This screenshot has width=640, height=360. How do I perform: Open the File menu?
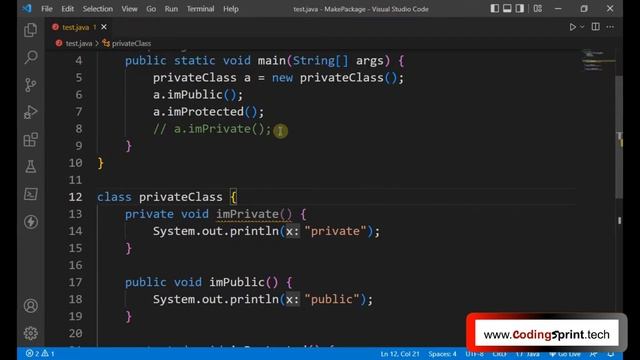47,9
